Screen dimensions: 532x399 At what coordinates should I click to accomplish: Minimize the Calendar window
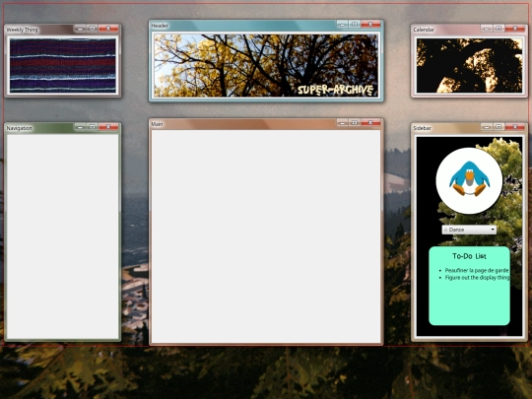point(487,29)
